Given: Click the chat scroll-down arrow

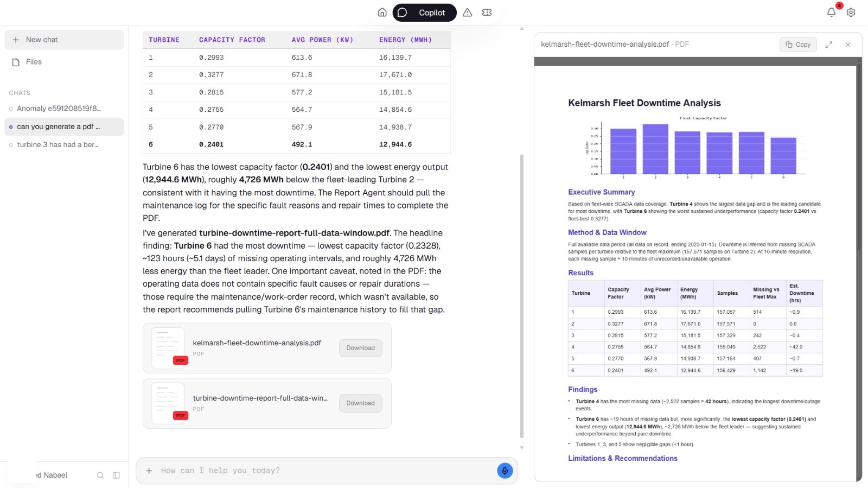Looking at the screenshot, I should pos(522,448).
